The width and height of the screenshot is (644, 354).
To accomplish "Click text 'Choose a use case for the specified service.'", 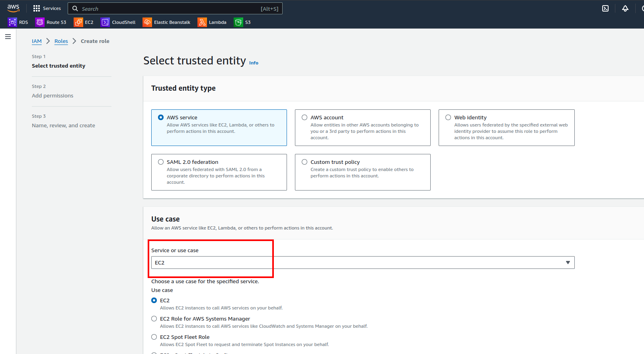I will tap(205, 281).
